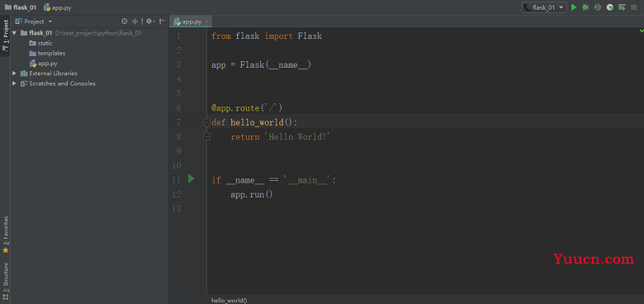
Task: Select the templates folder
Action: coord(47,53)
